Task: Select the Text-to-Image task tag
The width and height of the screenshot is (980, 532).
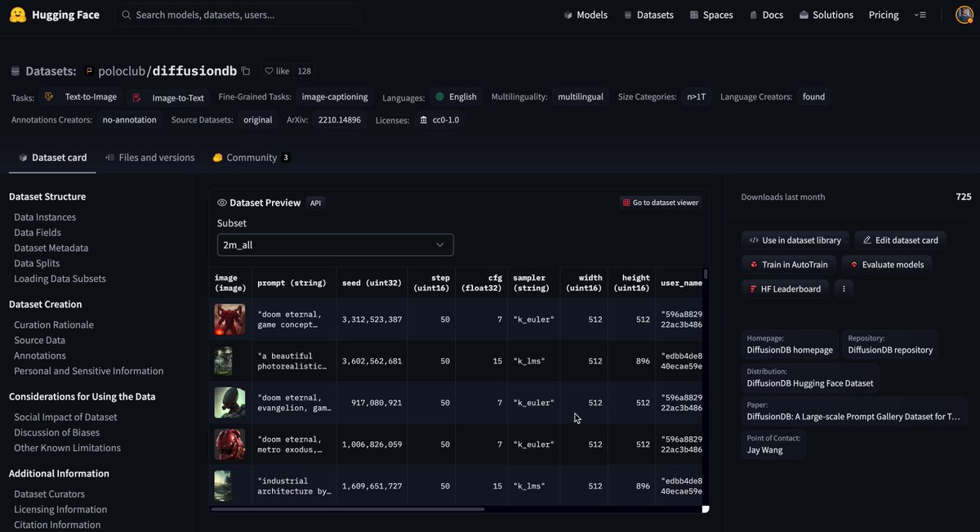Action: (x=82, y=96)
